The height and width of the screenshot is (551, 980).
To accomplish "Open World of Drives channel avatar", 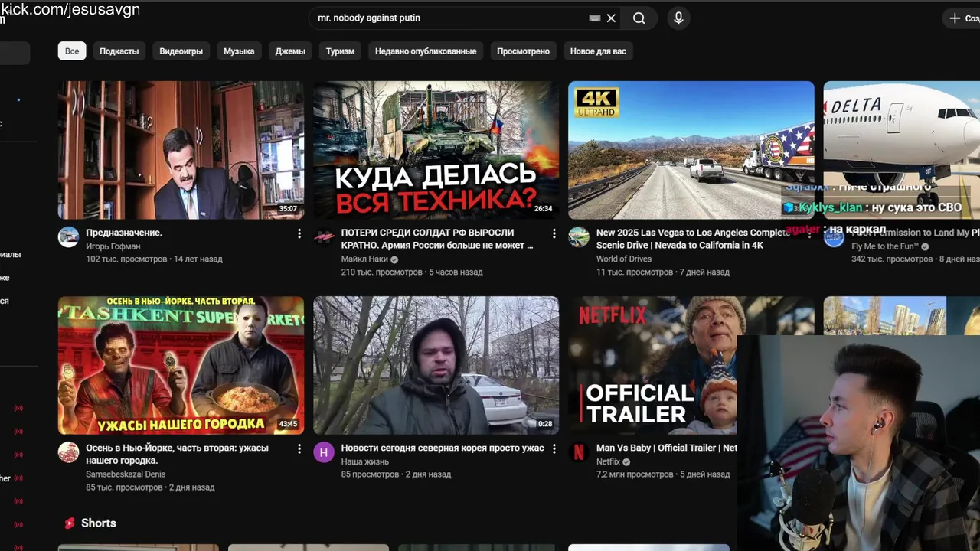I will click(x=578, y=236).
